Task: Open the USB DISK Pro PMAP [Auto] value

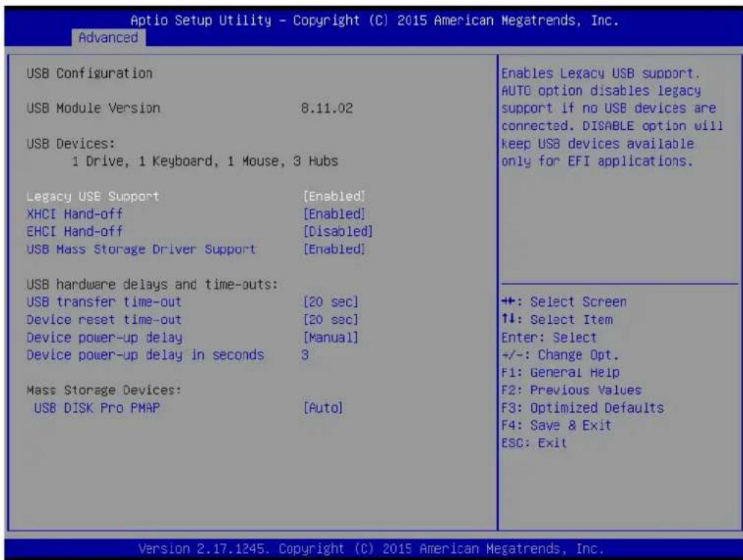Action: (322, 408)
